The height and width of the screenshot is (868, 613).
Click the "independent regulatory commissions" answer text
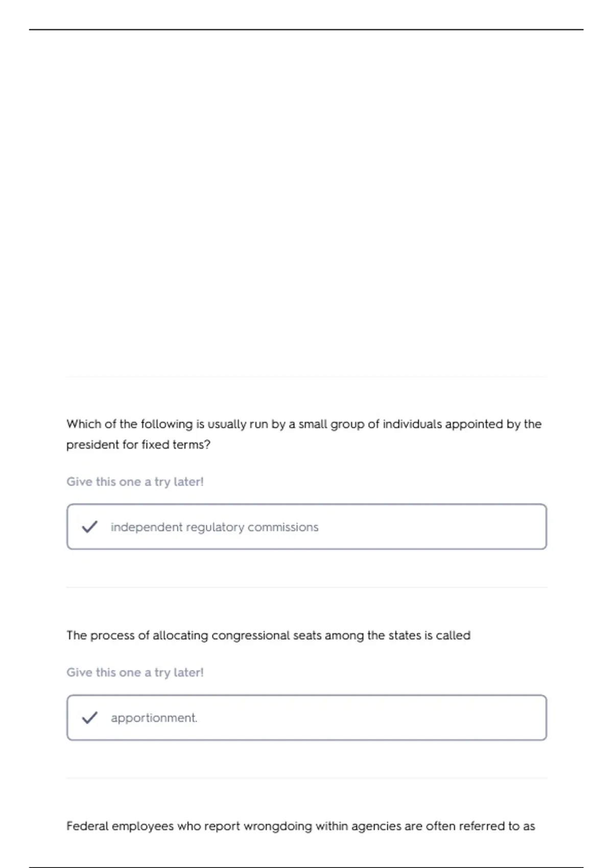[x=215, y=527]
